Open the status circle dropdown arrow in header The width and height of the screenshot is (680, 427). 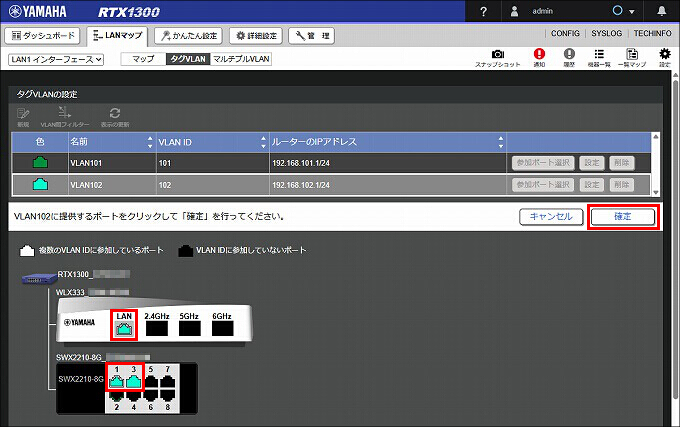pos(631,12)
